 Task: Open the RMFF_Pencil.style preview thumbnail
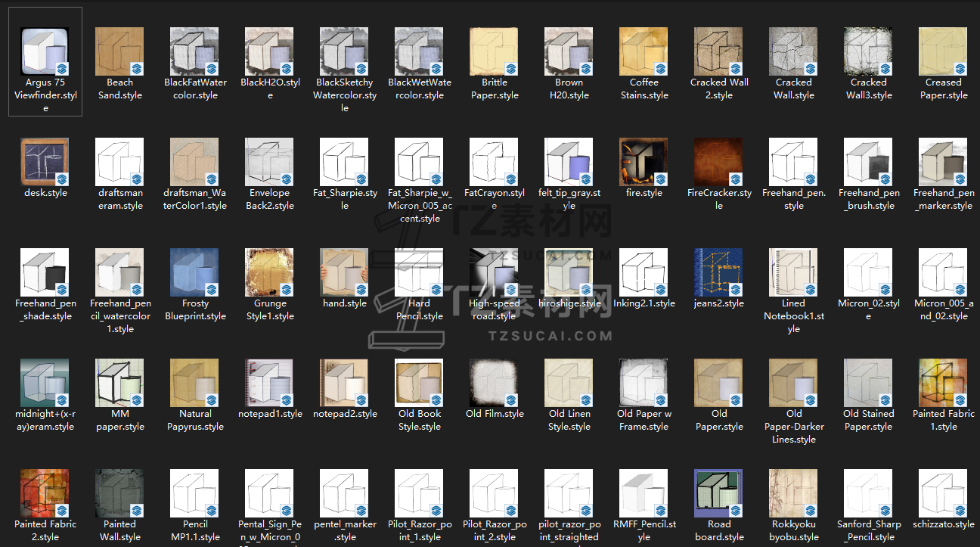[x=644, y=493]
